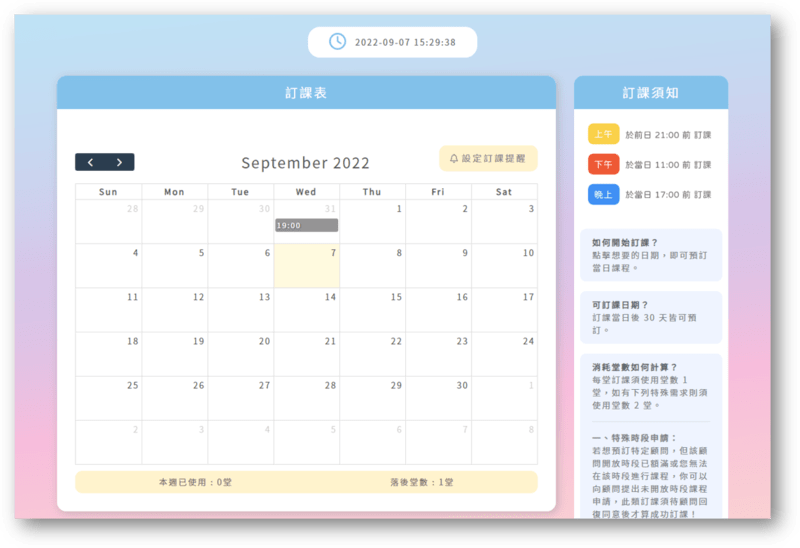The height and width of the screenshot is (548, 800).
Task: Open the 消耗堂數如何計算？ info card
Action: [650, 385]
